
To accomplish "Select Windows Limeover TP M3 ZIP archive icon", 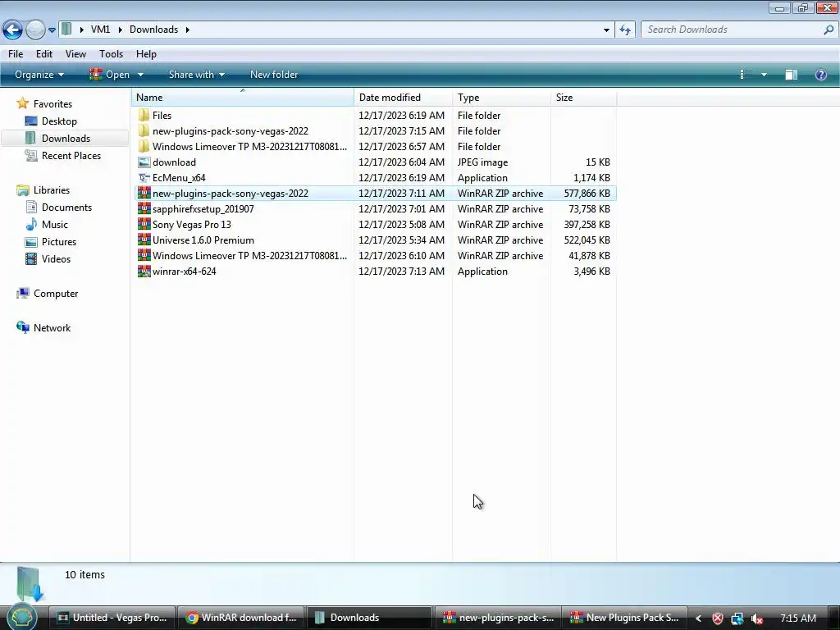I will click(x=144, y=255).
